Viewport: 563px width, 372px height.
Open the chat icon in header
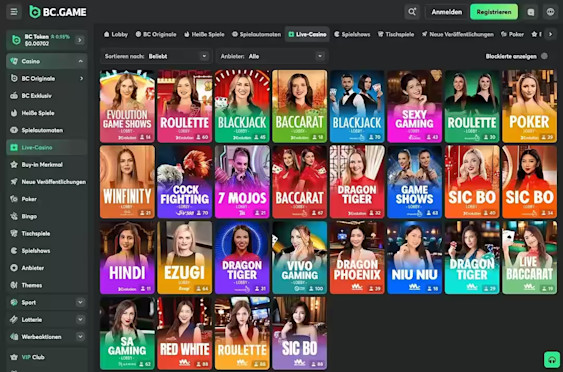pos(531,12)
